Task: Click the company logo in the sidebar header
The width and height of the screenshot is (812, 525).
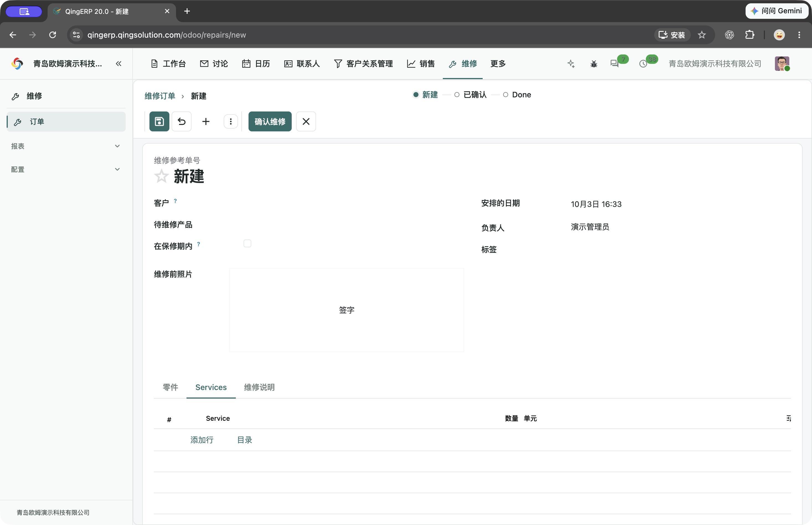Action: [17, 63]
